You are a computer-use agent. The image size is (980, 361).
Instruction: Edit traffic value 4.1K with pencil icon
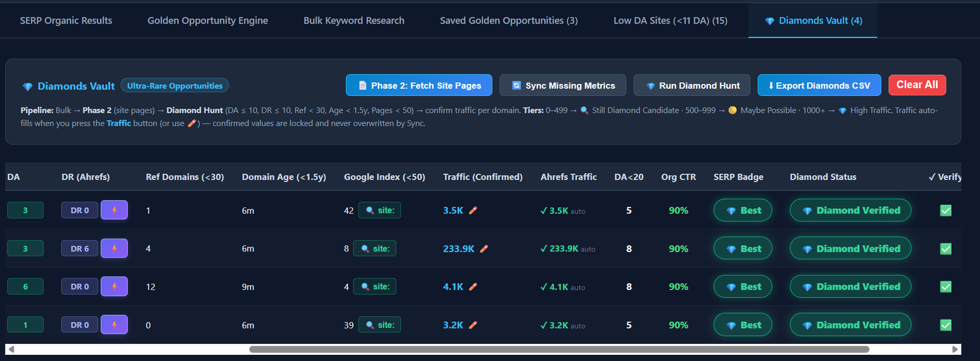coord(473,286)
